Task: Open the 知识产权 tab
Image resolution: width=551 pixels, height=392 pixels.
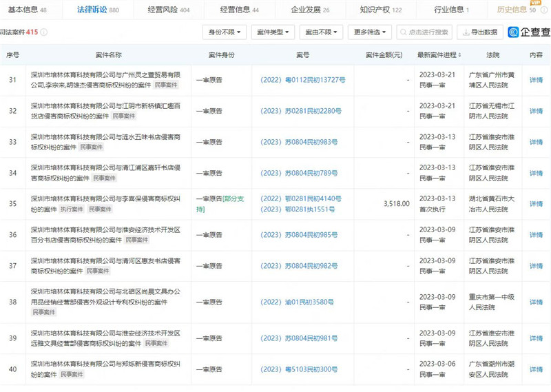Action: click(381, 10)
